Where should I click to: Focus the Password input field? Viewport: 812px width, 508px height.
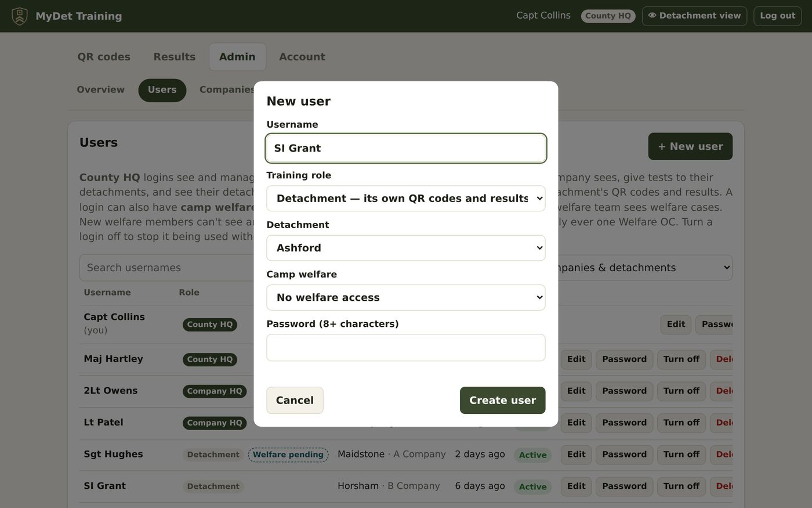click(x=406, y=348)
